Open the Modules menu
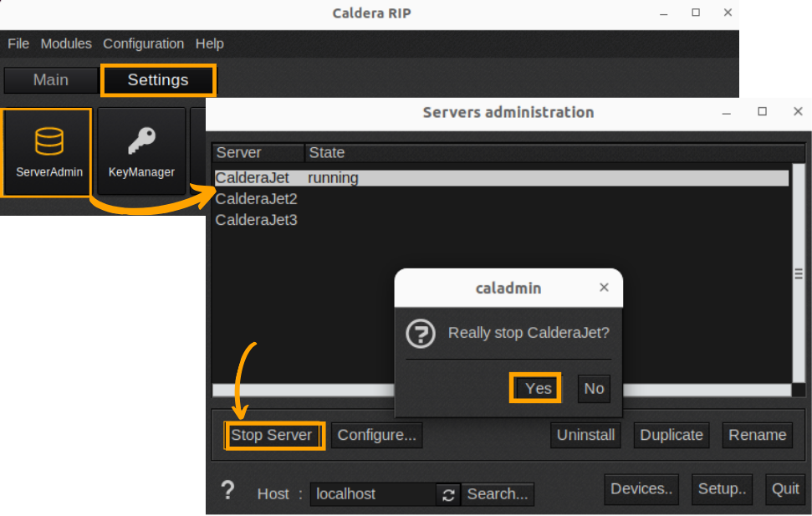 [x=66, y=43]
